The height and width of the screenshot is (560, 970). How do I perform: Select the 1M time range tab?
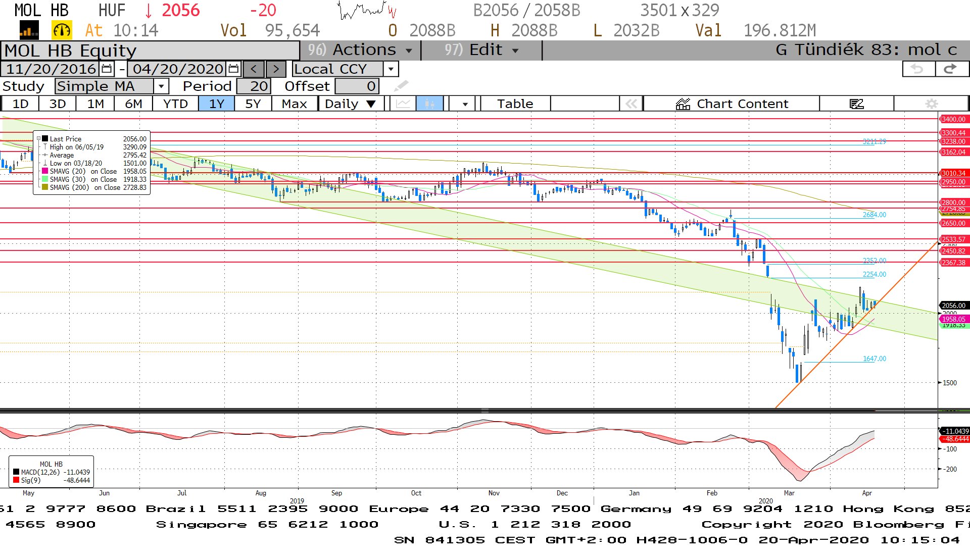coord(95,104)
